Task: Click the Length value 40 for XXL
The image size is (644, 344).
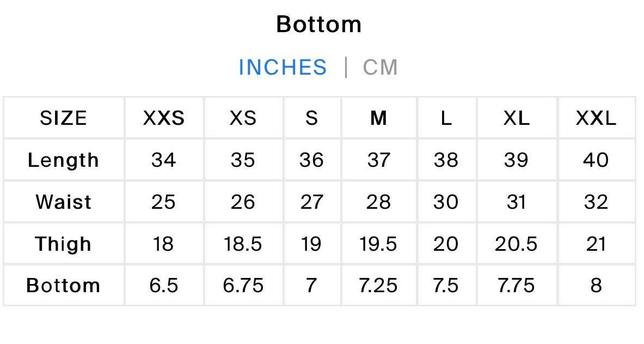Action: coord(596,160)
